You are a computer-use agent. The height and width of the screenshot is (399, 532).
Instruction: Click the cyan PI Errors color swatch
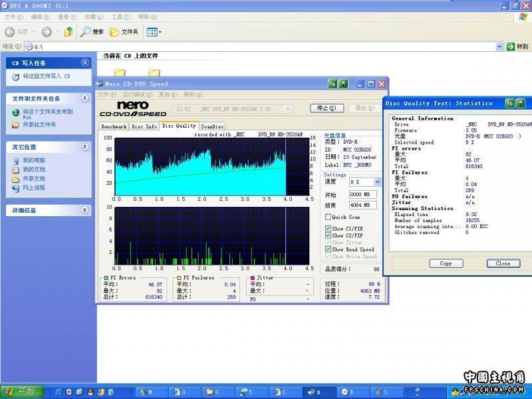coord(106,278)
